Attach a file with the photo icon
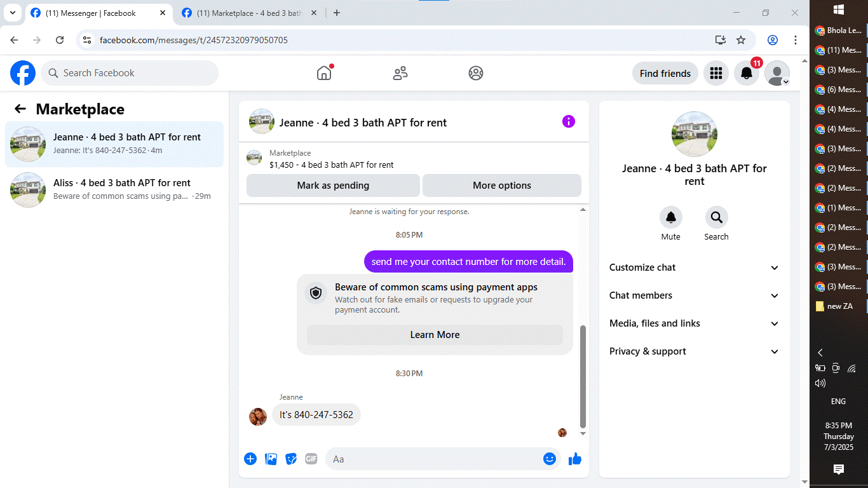The image size is (868, 488). (x=271, y=459)
